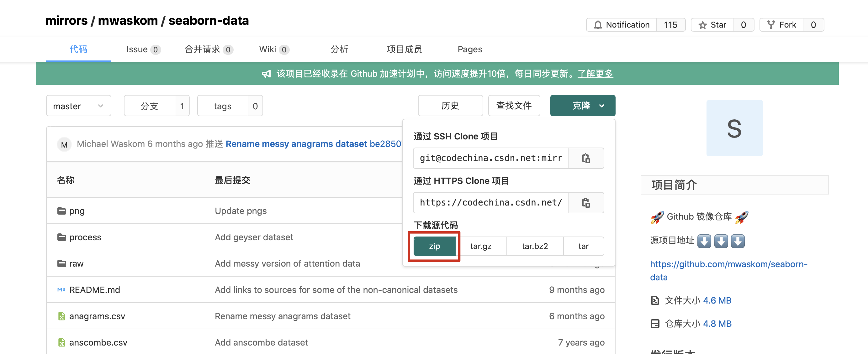The width and height of the screenshot is (868, 354).
Task: Open the png folder name
Action: coord(77,211)
